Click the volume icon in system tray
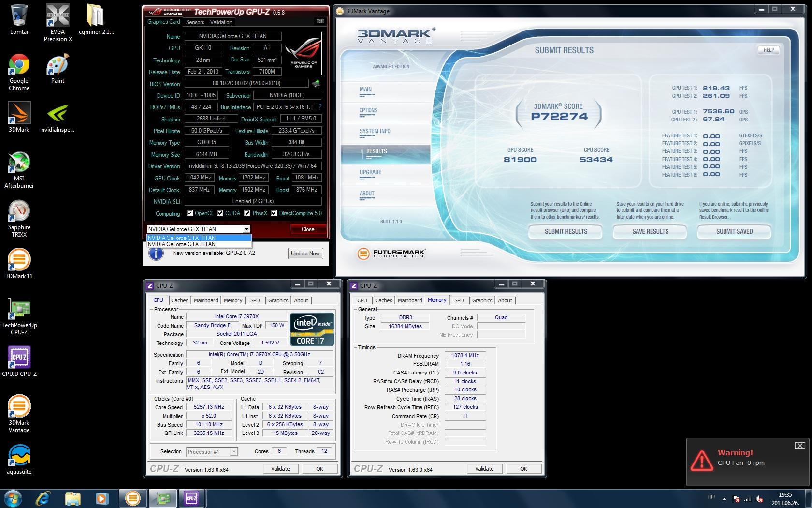 click(x=759, y=499)
